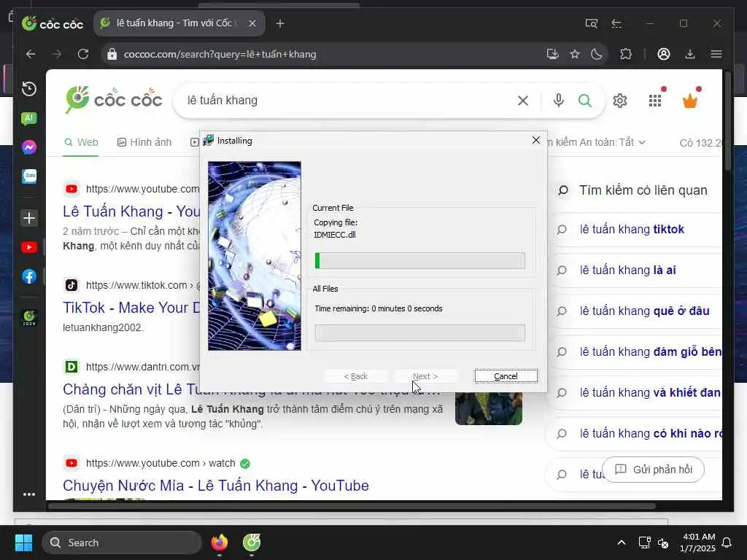Open search settings gear icon
The image size is (747, 560).
[620, 101]
